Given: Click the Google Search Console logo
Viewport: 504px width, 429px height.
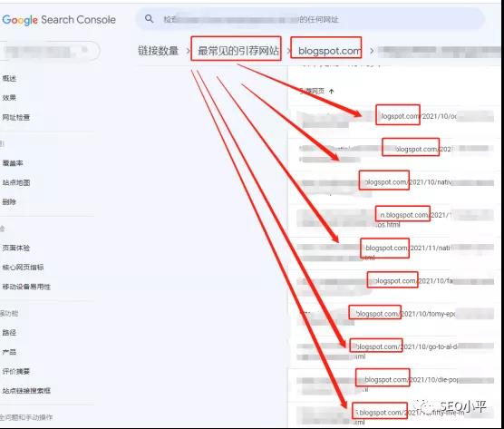Looking at the screenshot, I should (x=59, y=20).
